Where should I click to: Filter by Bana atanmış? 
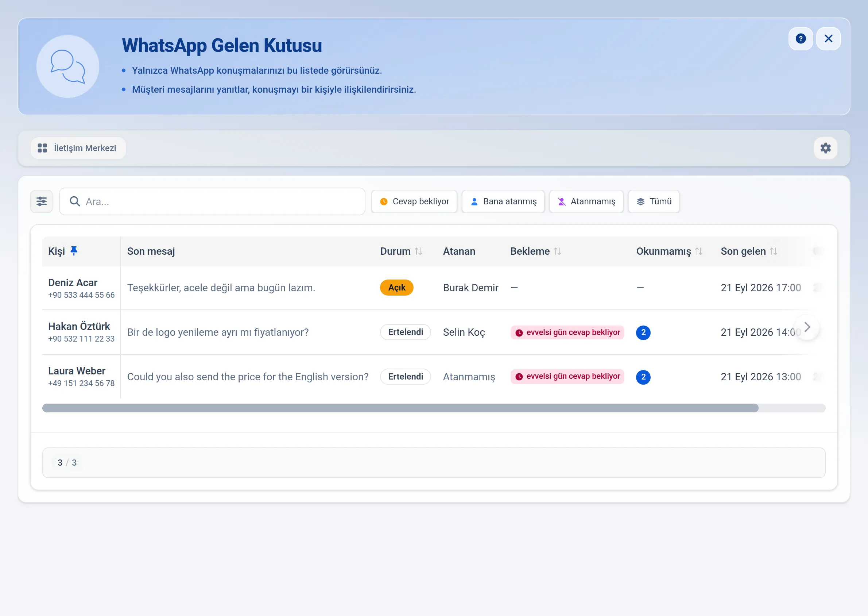click(x=503, y=201)
